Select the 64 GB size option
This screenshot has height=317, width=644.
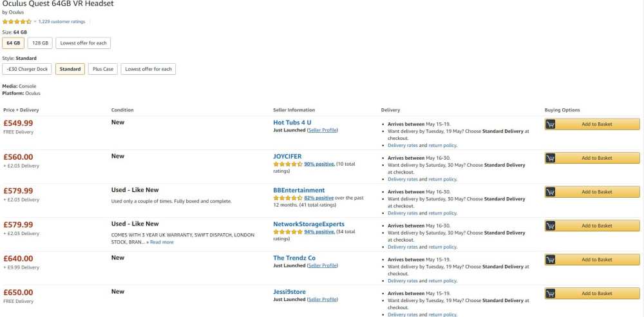pyautogui.click(x=14, y=43)
